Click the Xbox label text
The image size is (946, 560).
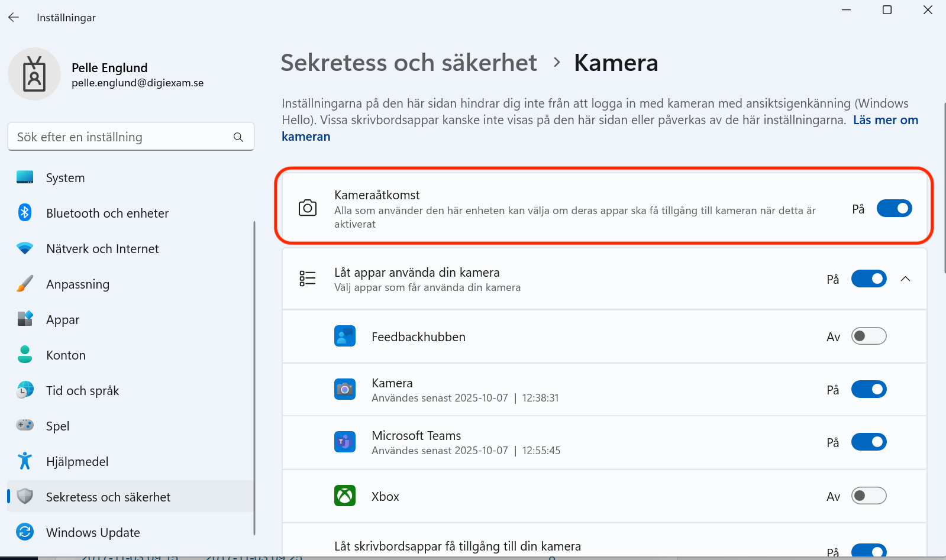tap(385, 497)
